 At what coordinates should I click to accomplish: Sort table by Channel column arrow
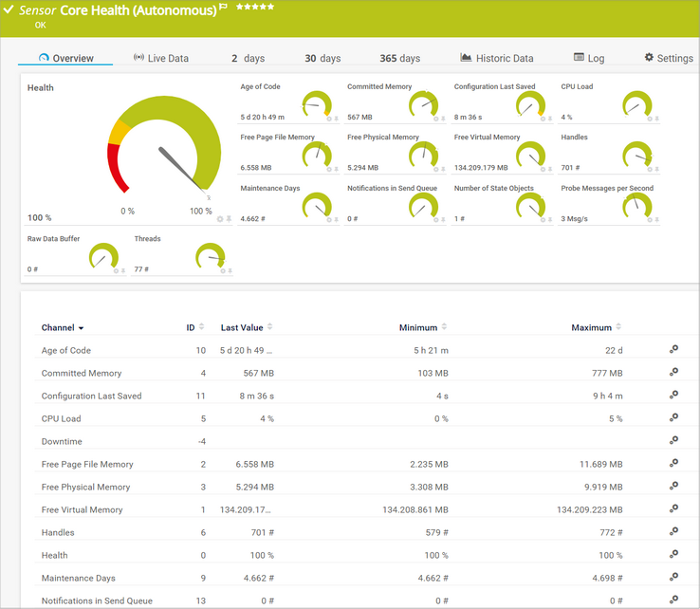click(x=81, y=328)
